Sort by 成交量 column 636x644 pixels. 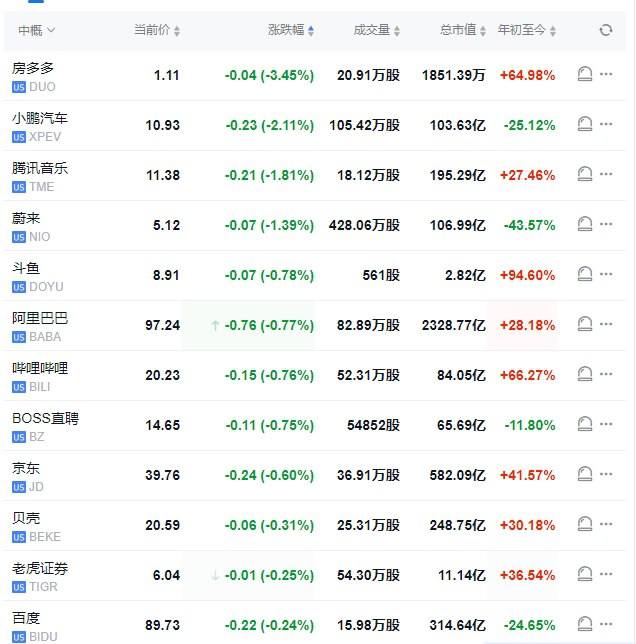(x=377, y=30)
